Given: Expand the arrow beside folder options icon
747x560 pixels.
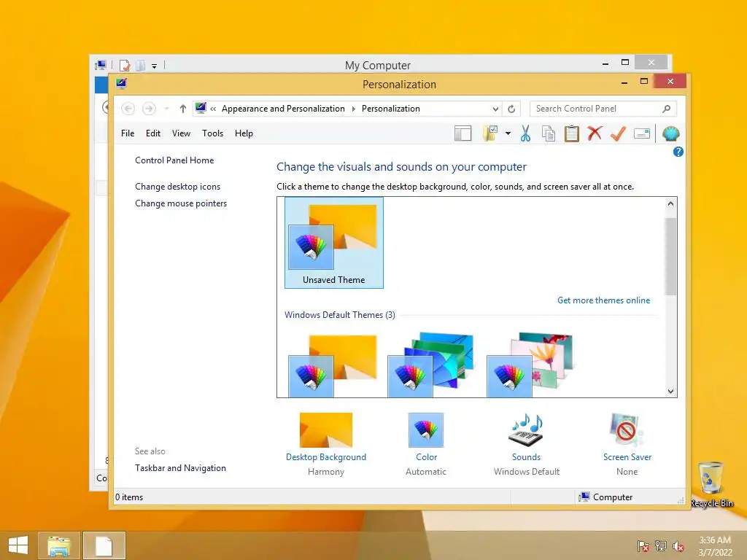Looking at the screenshot, I should coord(508,134).
